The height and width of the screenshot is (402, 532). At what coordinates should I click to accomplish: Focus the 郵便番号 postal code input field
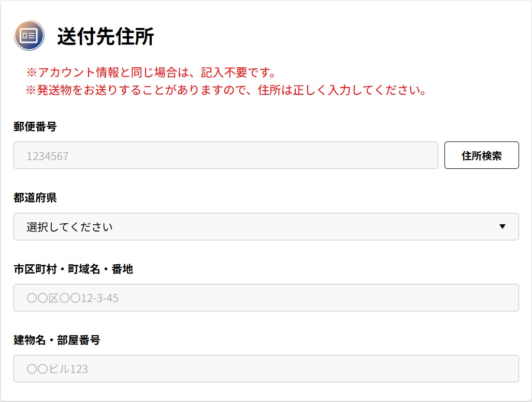225,155
